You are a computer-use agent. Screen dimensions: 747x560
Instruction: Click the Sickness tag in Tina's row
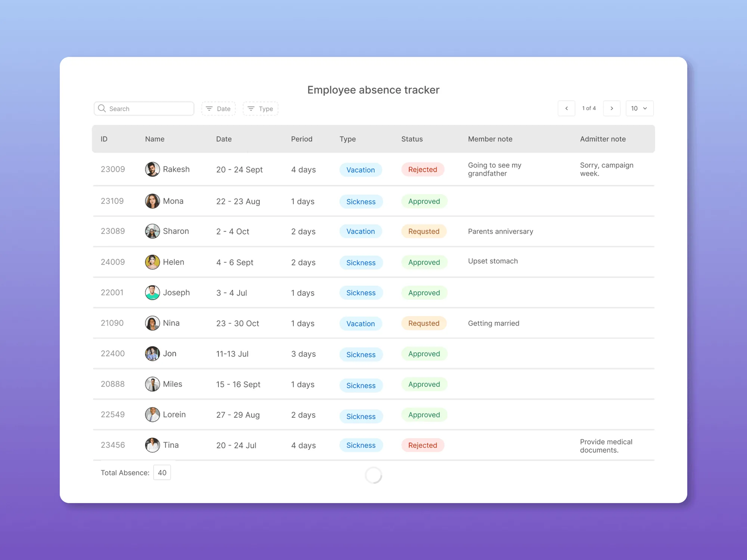coord(361,445)
